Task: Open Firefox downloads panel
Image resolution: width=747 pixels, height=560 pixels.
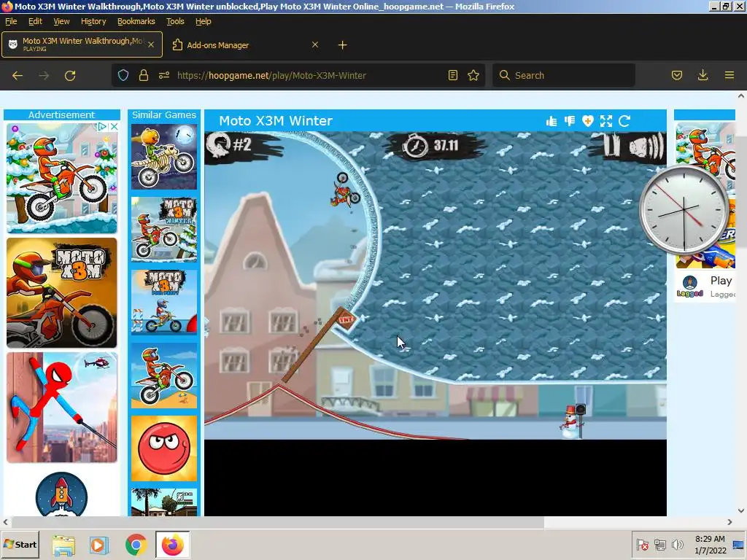Action: coord(703,75)
